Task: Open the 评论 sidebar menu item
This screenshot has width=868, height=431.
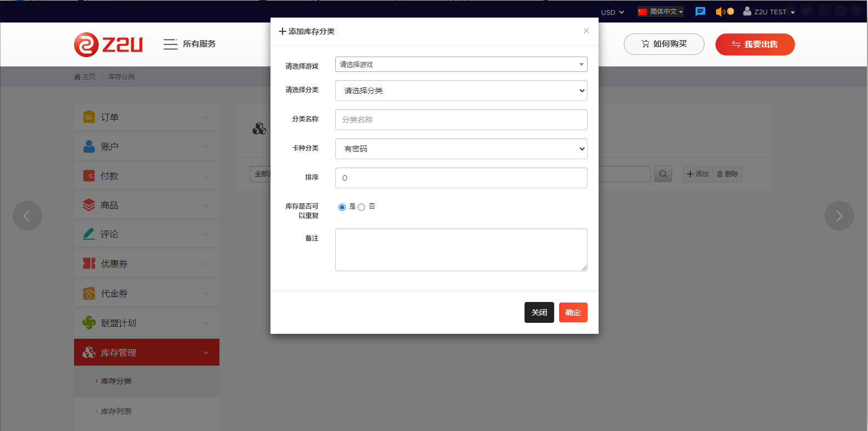Action: [146, 234]
